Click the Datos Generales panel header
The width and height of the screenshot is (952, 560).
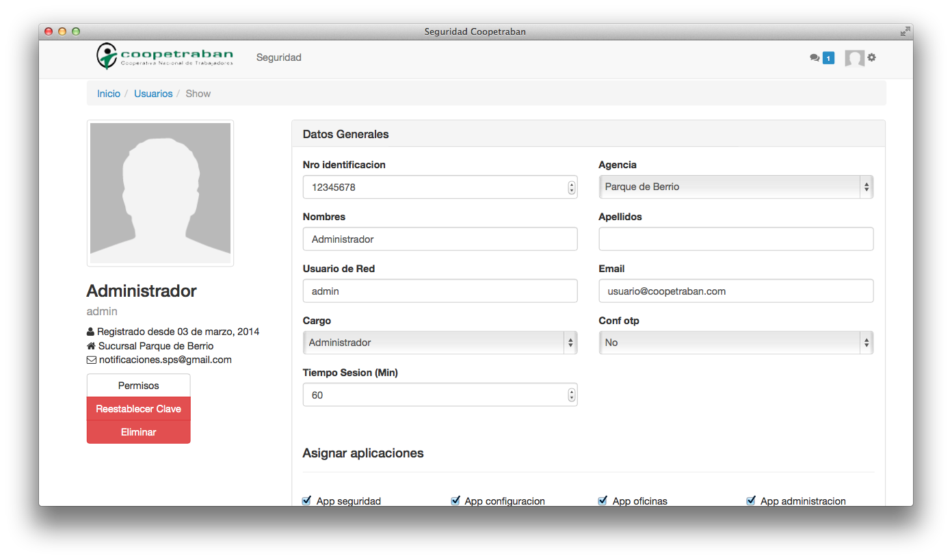coord(588,134)
